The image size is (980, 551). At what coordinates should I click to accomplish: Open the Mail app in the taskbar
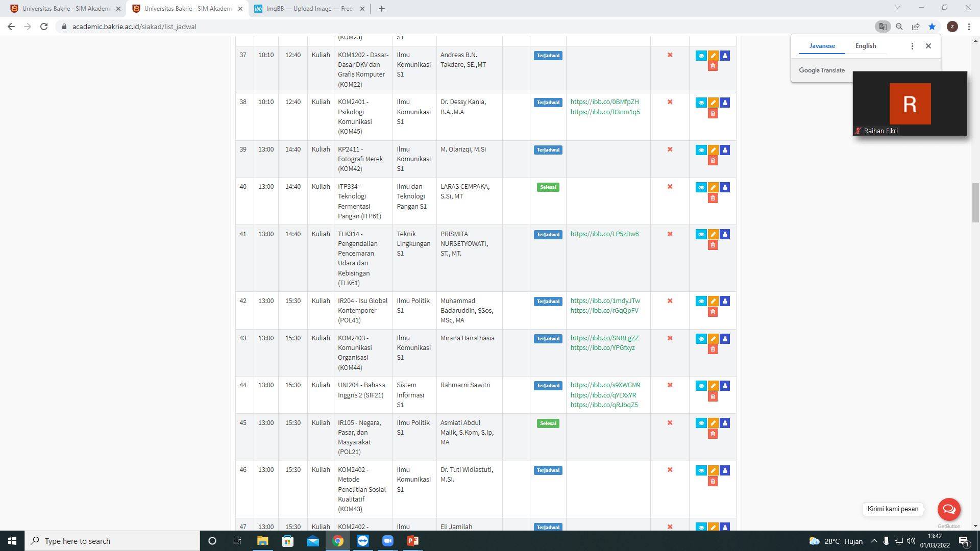(x=313, y=541)
